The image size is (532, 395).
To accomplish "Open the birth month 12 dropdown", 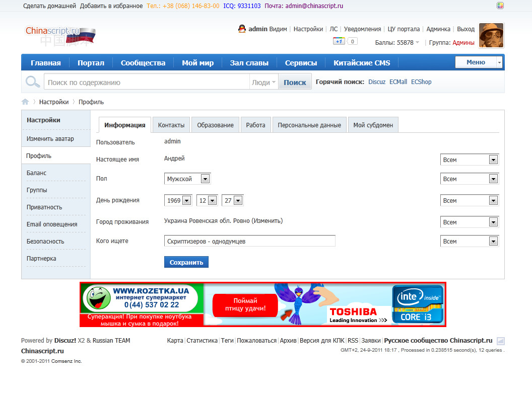I will pyautogui.click(x=207, y=201).
